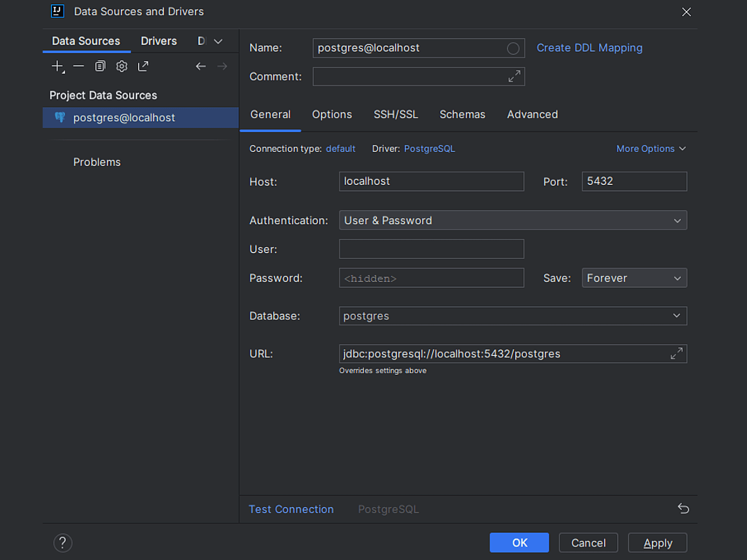
Task: Close the Data Sources and Drivers dialog
Action: 686,12
